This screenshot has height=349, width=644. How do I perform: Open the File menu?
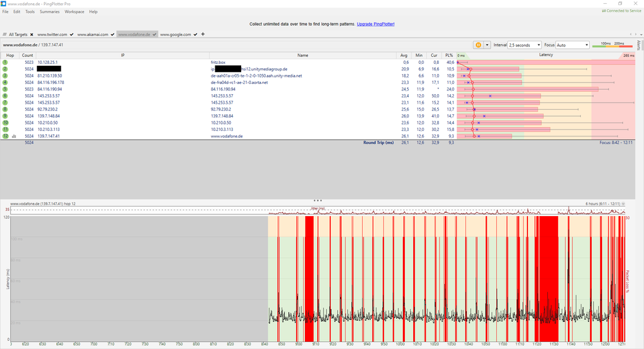(5, 12)
